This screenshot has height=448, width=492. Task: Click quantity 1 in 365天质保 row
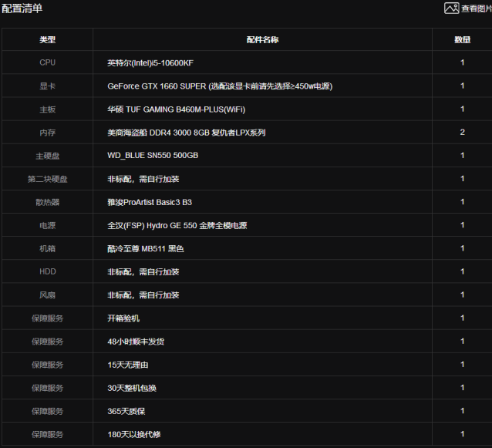click(462, 411)
